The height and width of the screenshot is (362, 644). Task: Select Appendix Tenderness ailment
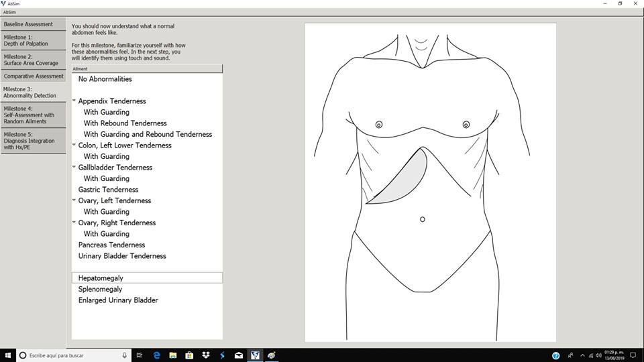click(x=112, y=101)
